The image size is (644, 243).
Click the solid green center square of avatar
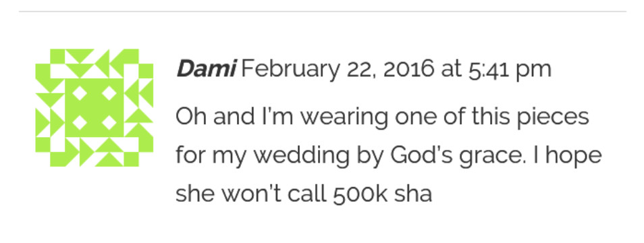(94, 108)
